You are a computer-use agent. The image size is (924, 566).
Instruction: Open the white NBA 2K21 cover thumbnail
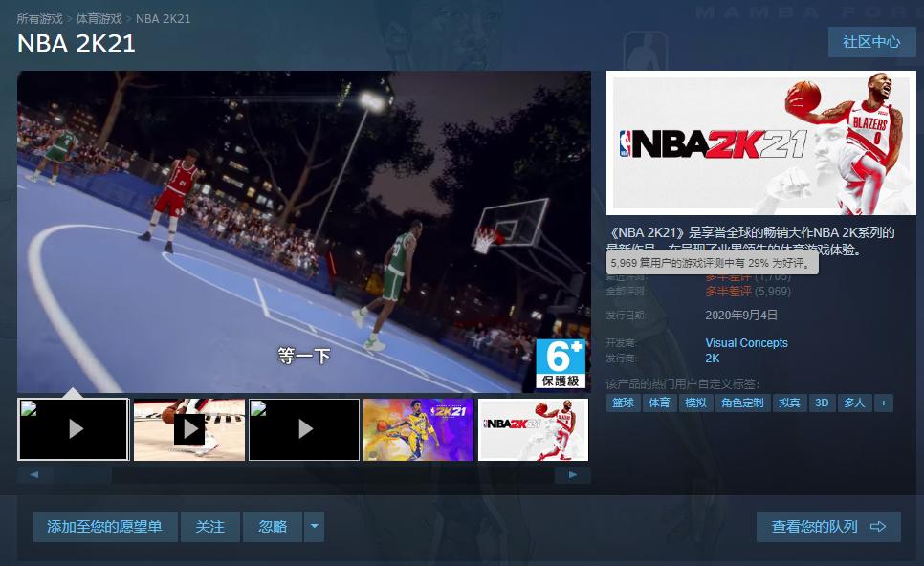click(534, 429)
